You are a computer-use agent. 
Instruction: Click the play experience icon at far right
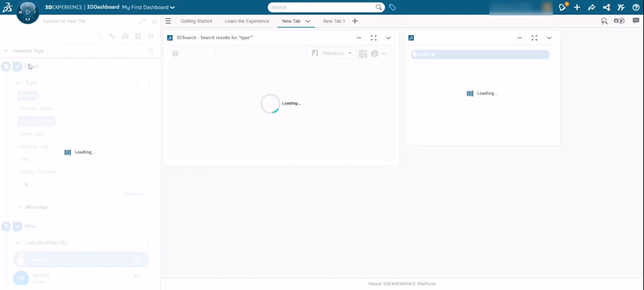tap(619, 21)
